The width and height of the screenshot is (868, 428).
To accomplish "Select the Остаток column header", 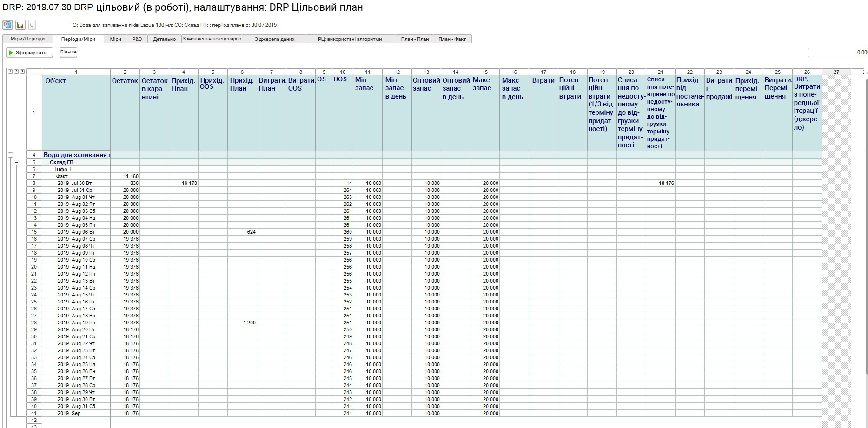I will [125, 112].
